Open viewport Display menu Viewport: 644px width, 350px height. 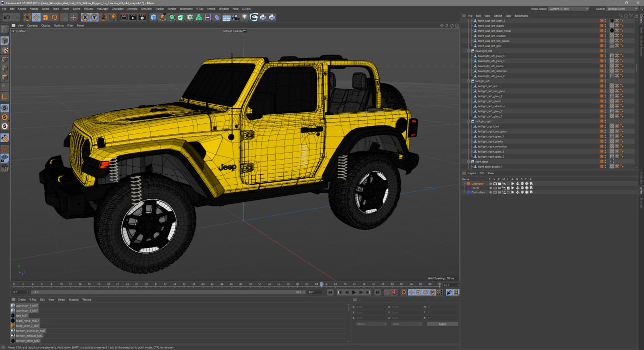tap(46, 25)
